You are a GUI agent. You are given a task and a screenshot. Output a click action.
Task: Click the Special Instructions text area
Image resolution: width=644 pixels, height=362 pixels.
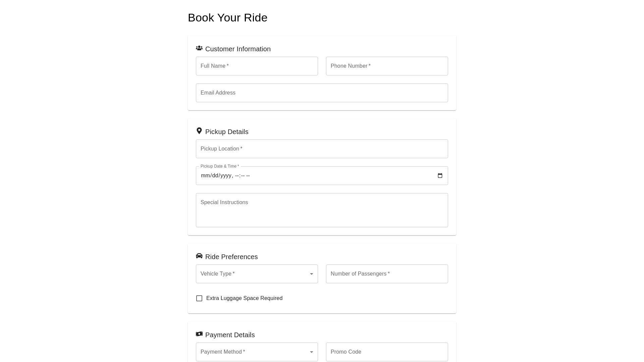pos(322,210)
